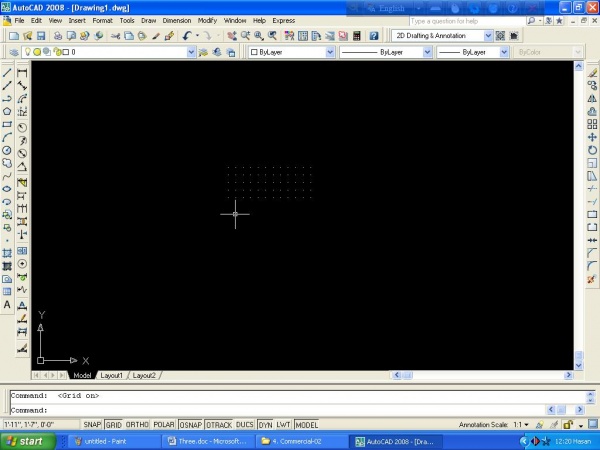The image size is (600, 450).
Task: Click the MODEL button in status bar
Action: pos(307,425)
